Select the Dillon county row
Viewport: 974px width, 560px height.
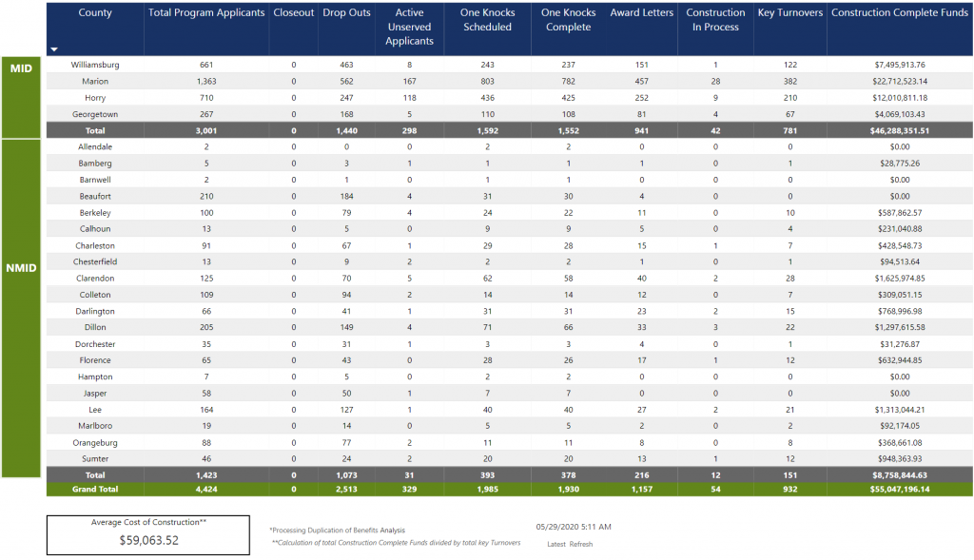point(510,327)
